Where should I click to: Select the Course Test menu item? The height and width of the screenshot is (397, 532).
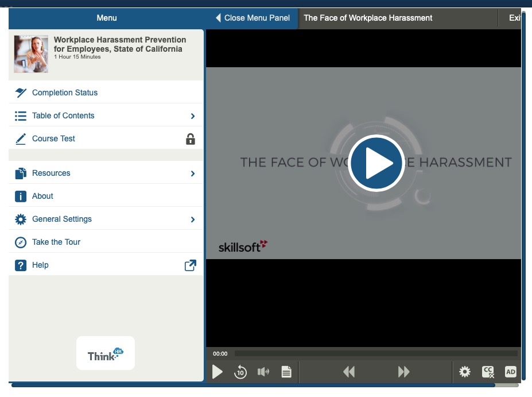tap(106, 138)
